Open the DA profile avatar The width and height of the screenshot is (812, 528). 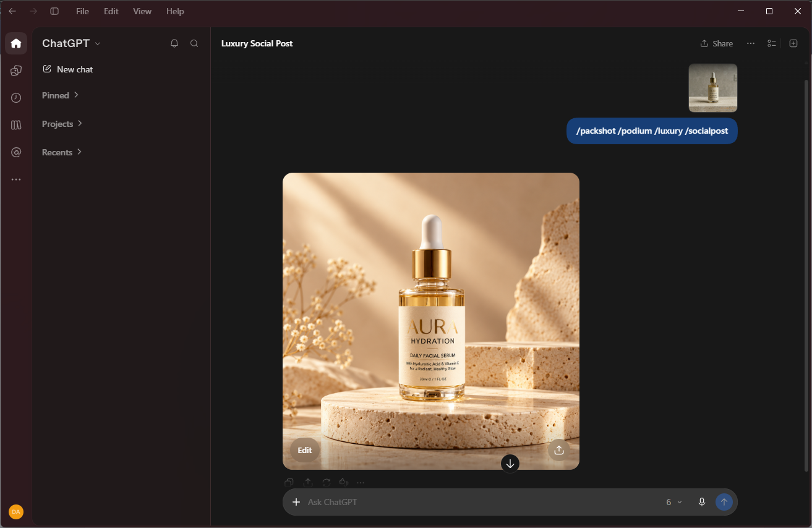tap(16, 512)
